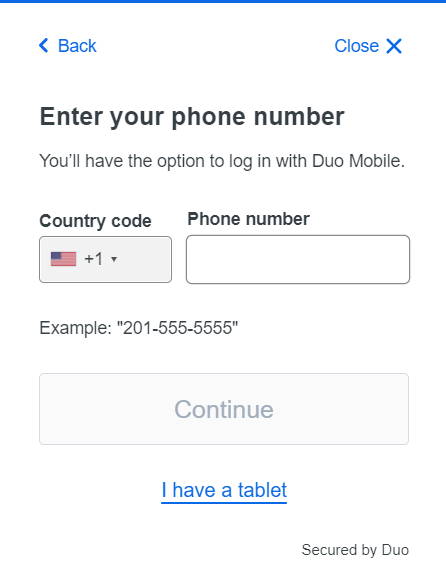Click the blue bar at the top
The image size is (446, 588).
223,2
